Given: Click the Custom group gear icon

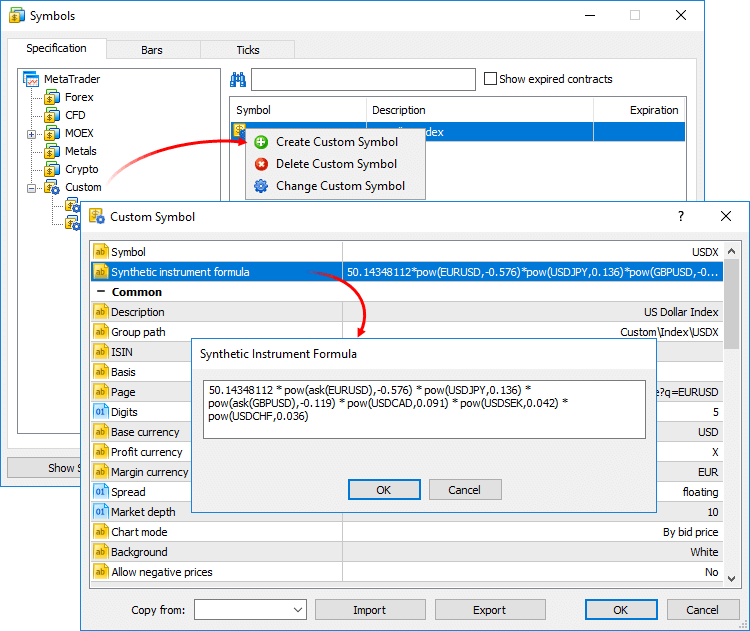Looking at the screenshot, I should pyautogui.click(x=52, y=188).
